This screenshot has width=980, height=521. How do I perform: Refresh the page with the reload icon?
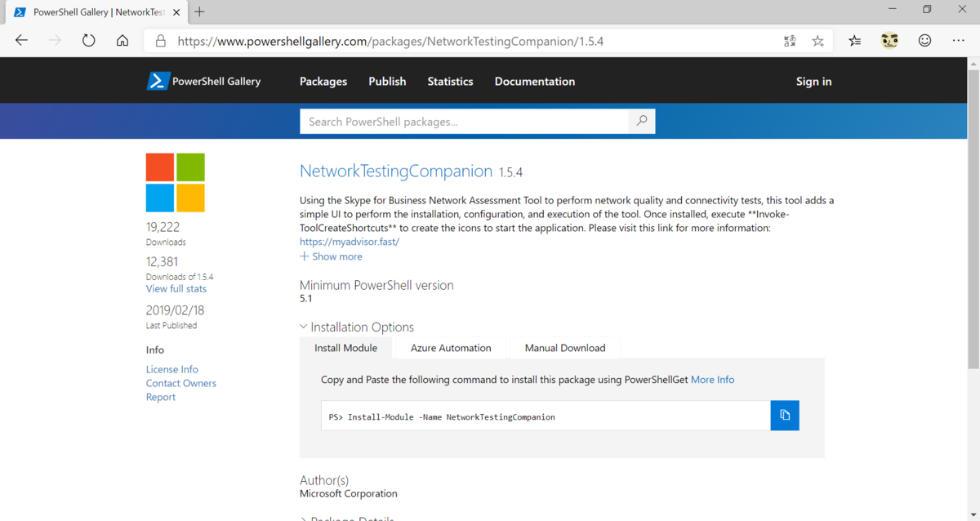[x=88, y=41]
